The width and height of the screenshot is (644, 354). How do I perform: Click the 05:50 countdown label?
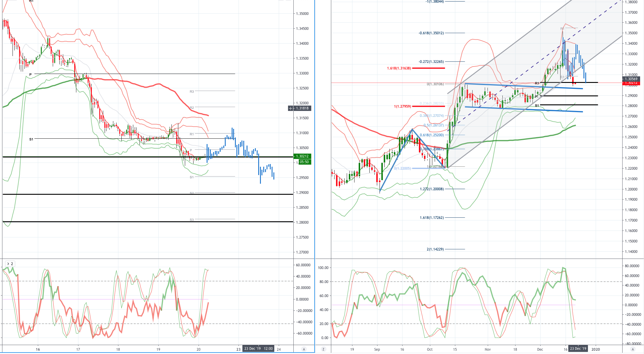(x=304, y=162)
